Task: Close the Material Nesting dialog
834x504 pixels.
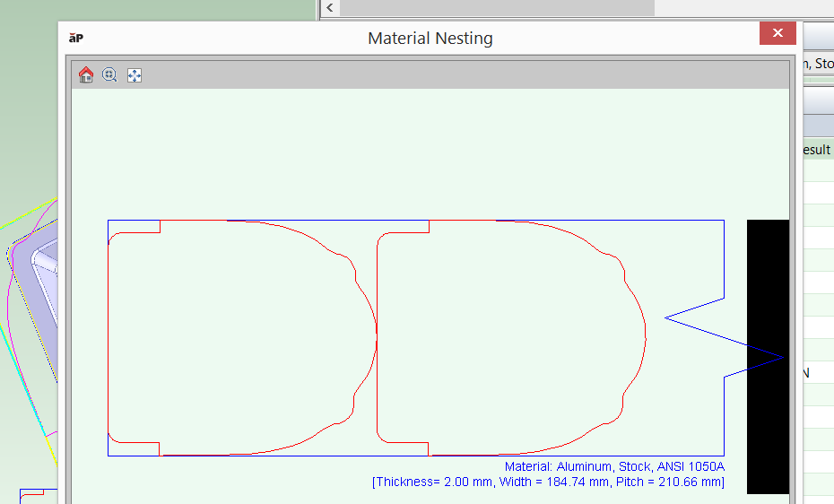Action: tap(778, 34)
